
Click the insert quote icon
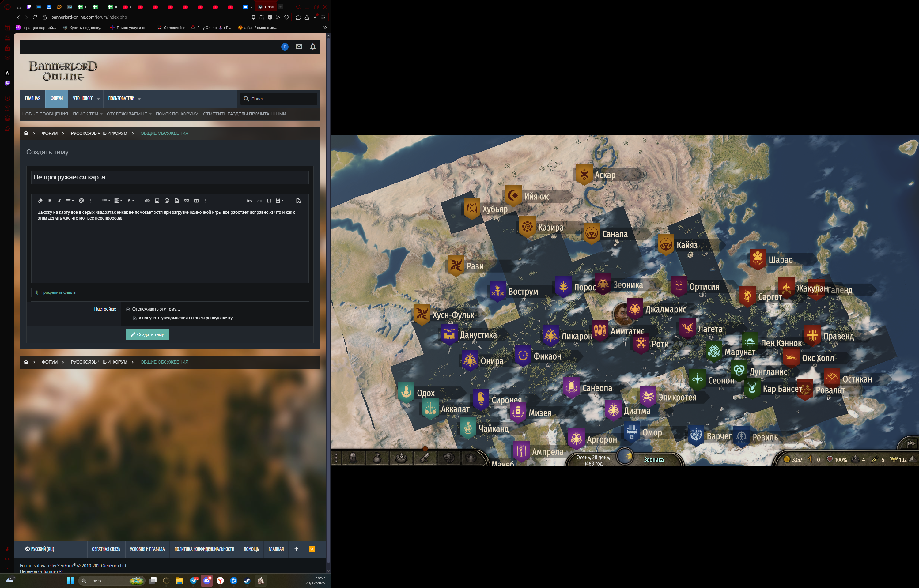pyautogui.click(x=186, y=201)
